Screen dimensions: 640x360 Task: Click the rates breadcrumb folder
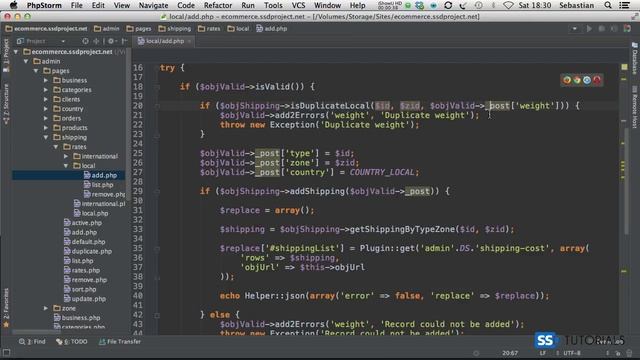coord(209,29)
